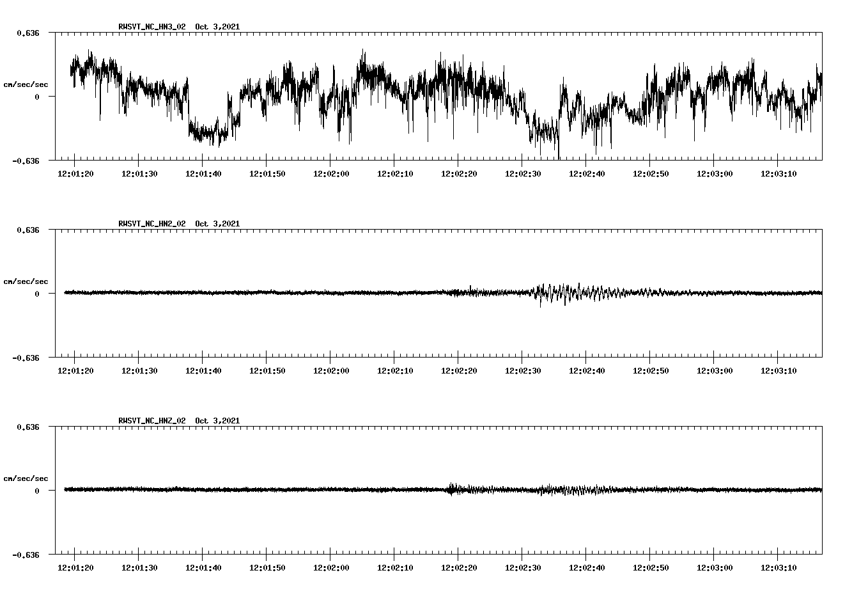The height and width of the screenshot is (591, 868).
Task: Click the cm/sec/sec unit label on top chart
Action: coord(26,84)
